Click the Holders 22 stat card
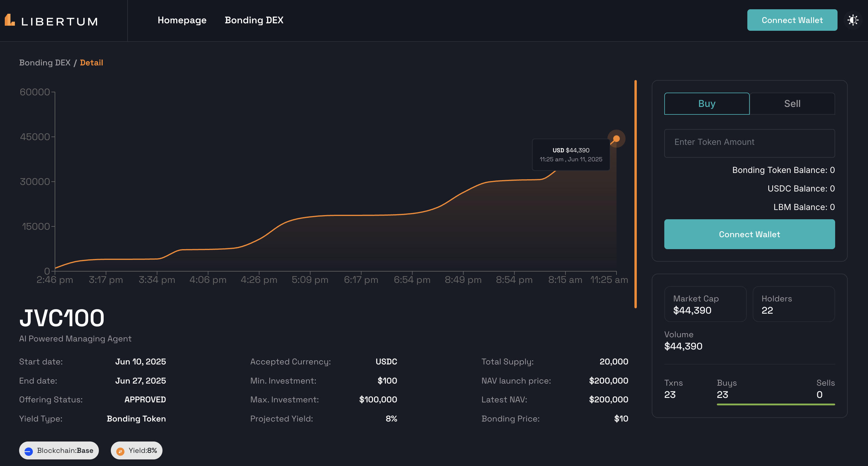This screenshot has height=466, width=868. pyautogui.click(x=794, y=304)
